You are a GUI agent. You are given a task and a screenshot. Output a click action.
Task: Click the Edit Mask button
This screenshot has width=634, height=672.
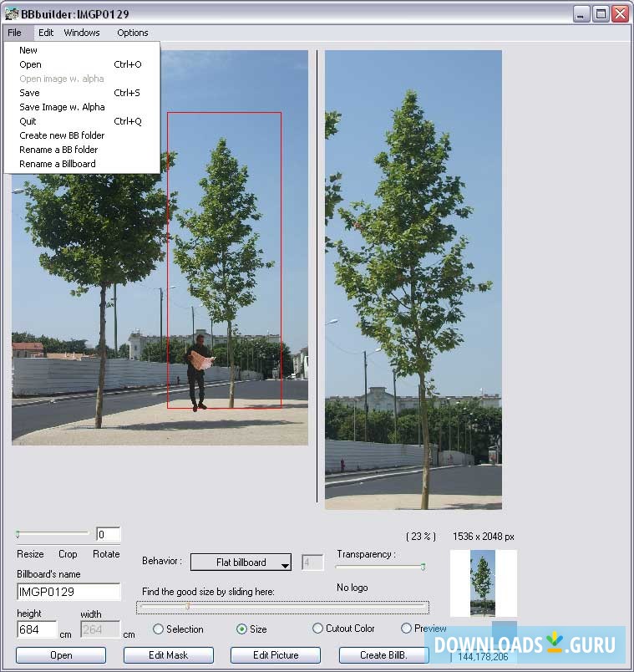click(x=169, y=654)
